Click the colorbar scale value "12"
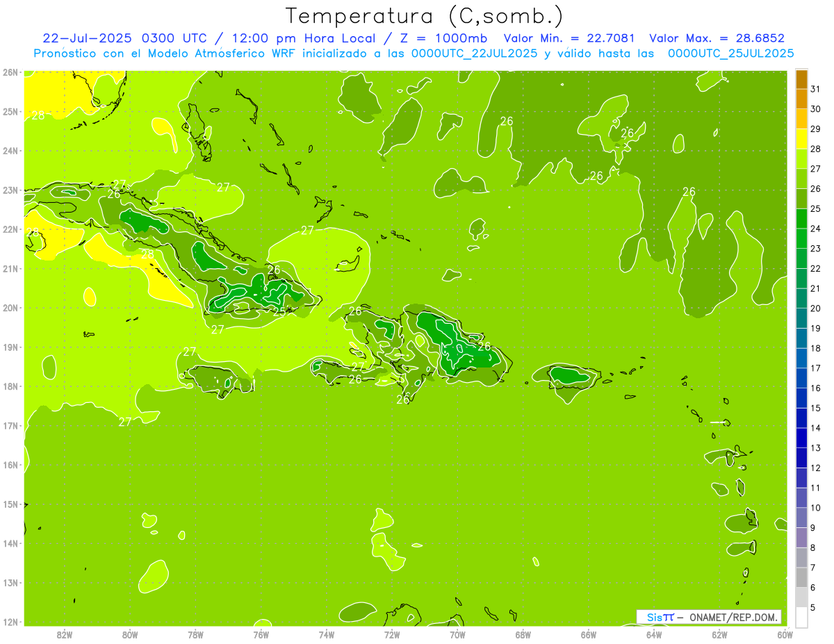Image resolution: width=834 pixels, height=644 pixels. (815, 468)
